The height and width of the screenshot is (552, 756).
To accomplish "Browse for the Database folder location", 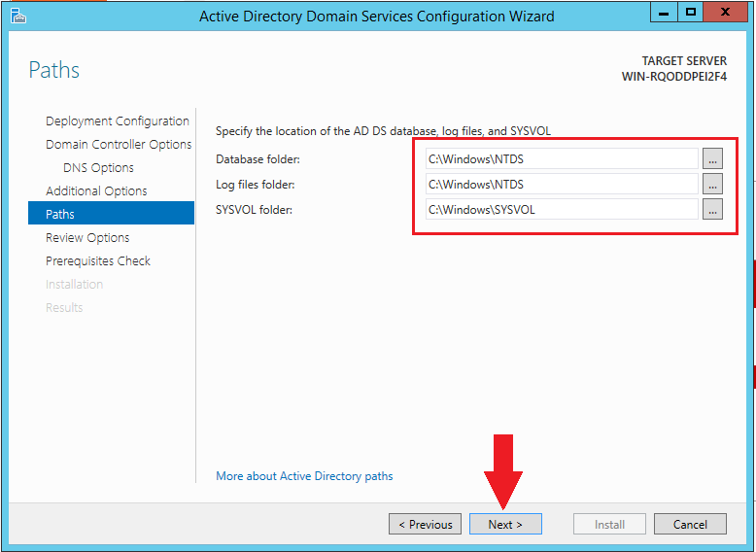I will pos(712,158).
